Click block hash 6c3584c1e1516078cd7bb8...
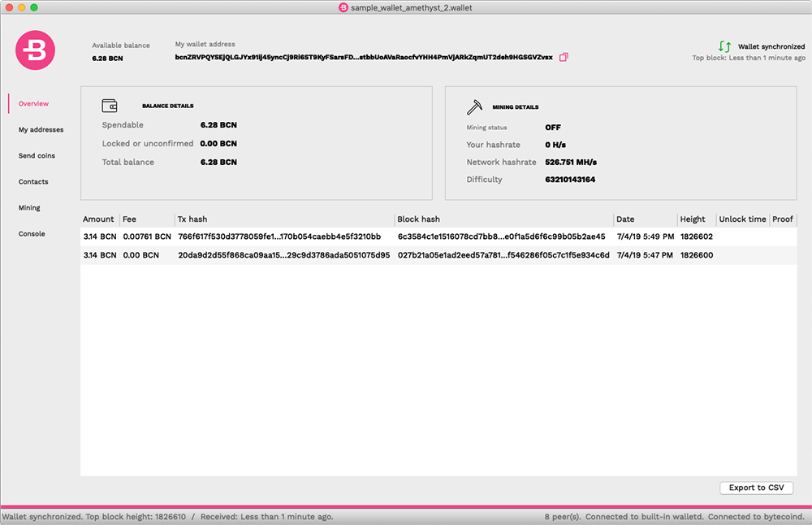812x525 pixels. pos(501,236)
